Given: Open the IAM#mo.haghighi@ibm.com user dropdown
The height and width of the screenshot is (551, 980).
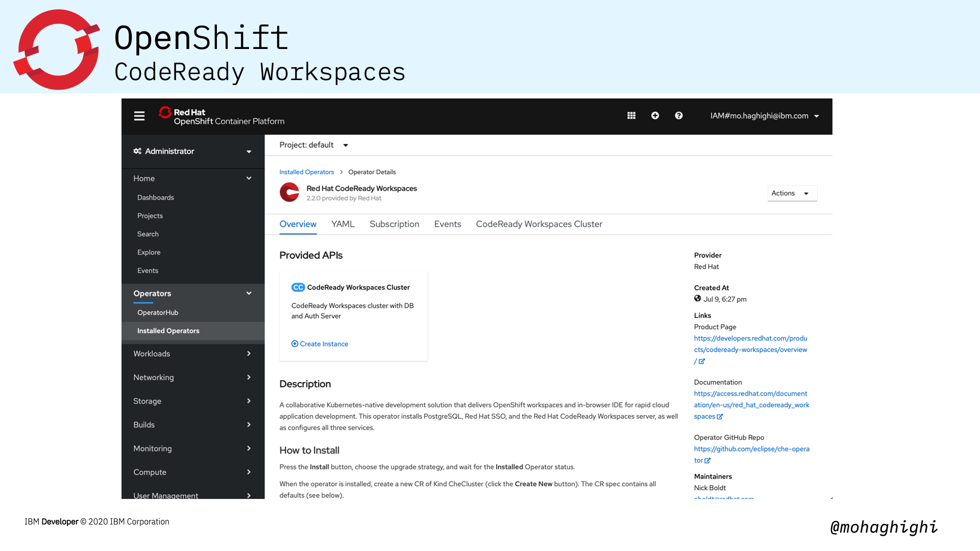Looking at the screenshot, I should point(765,116).
